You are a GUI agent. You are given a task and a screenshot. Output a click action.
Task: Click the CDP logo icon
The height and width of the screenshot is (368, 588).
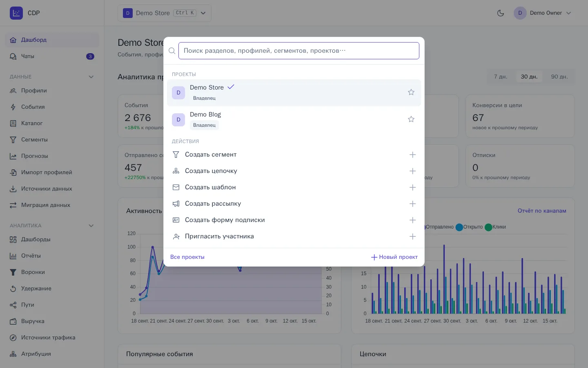[16, 13]
